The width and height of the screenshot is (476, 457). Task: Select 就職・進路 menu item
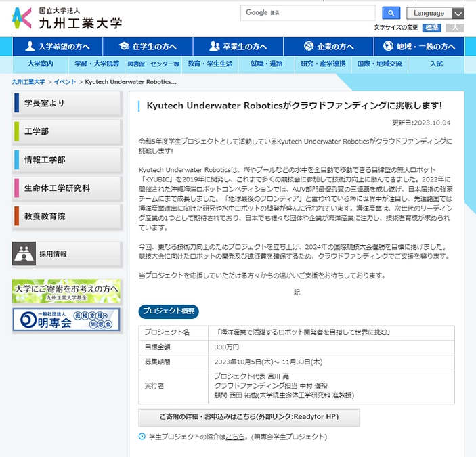pyautogui.click(x=267, y=64)
